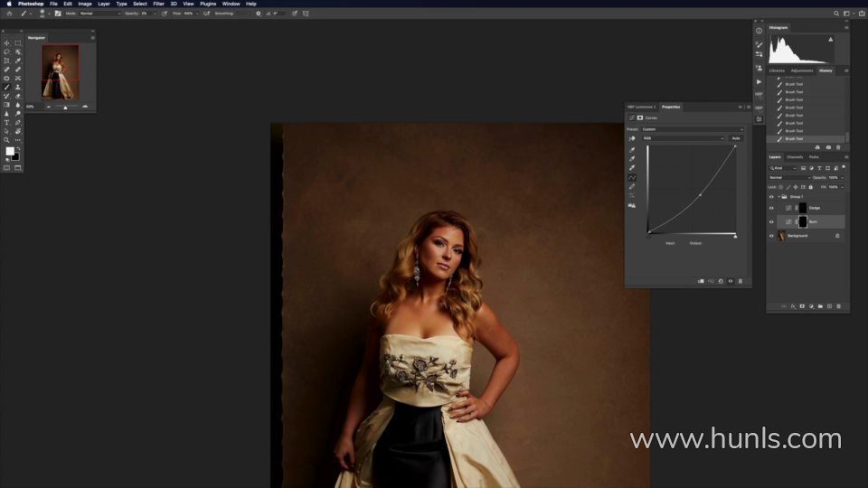Select the Burn layer mask thumbnail
Viewport: 868px width, 488px height.
pos(803,222)
